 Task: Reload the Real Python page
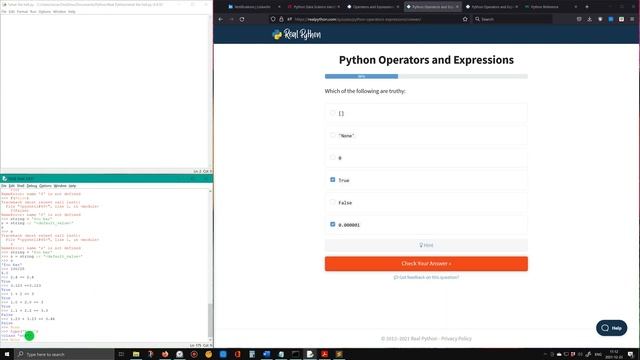(x=242, y=19)
